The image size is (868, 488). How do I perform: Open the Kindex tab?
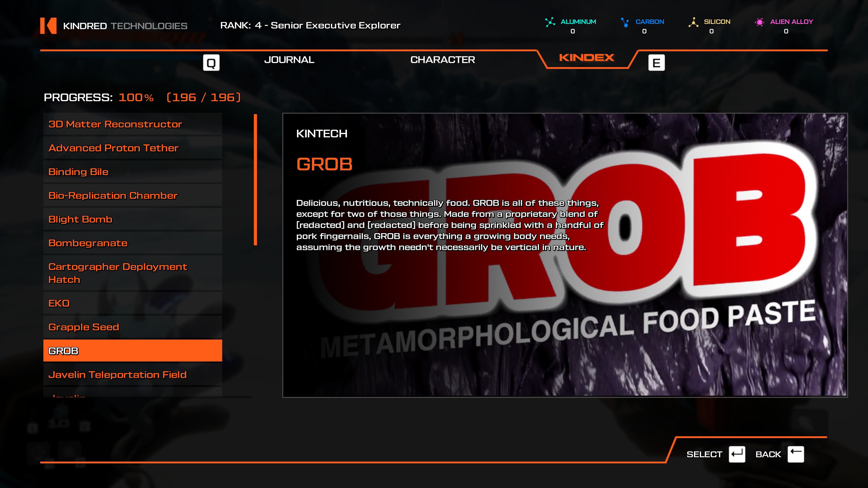pos(587,58)
